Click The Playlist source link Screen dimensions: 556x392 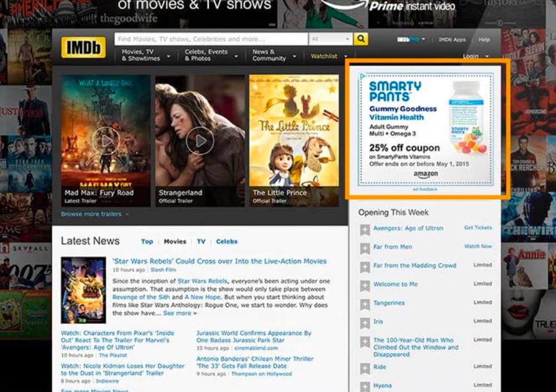pyautogui.click(x=113, y=355)
